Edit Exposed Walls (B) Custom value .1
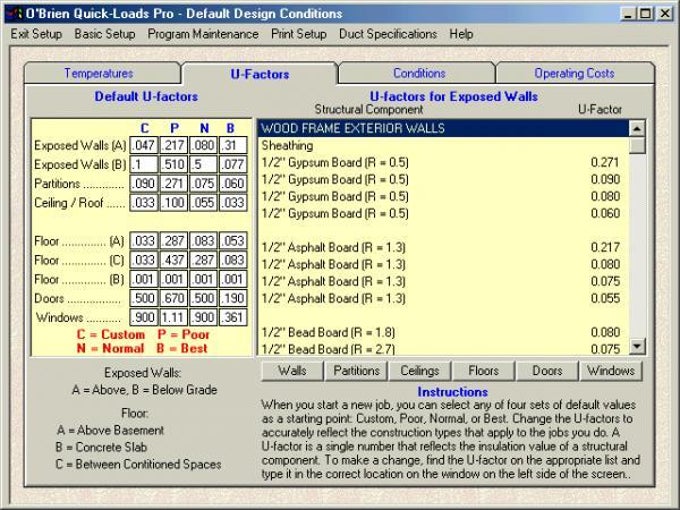680x510 pixels. [144, 164]
